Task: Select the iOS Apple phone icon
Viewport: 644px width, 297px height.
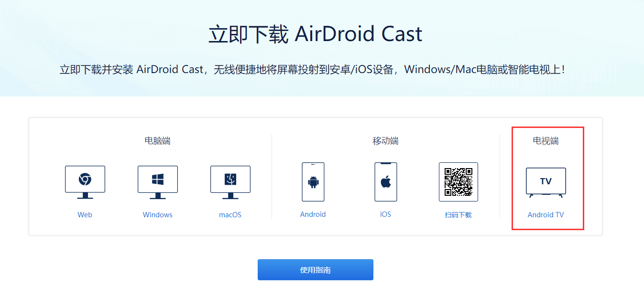Action: [386, 182]
